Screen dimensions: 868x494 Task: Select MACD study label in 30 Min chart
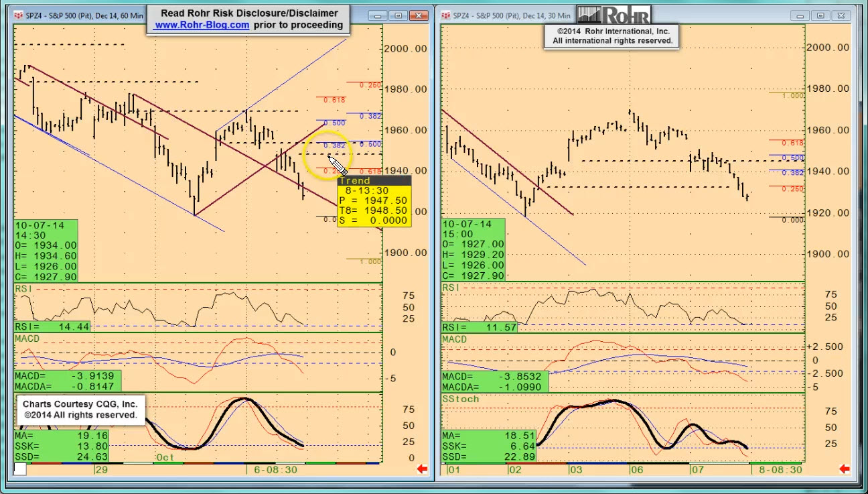point(454,340)
